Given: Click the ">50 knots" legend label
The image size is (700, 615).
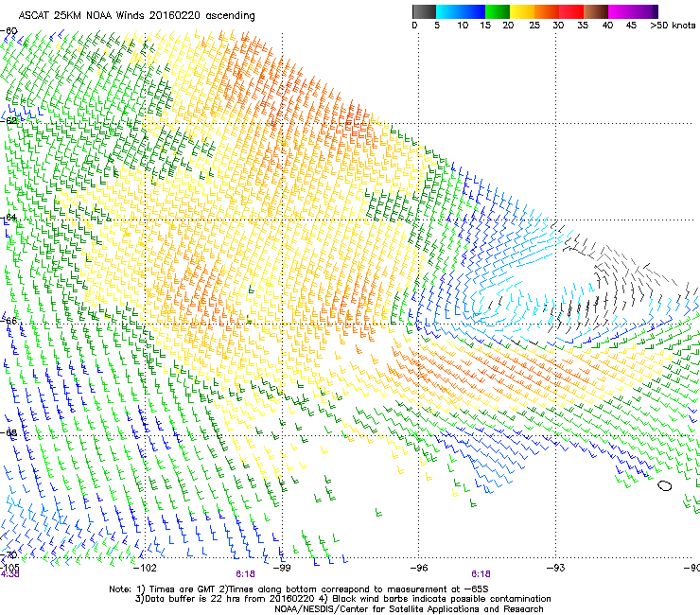Looking at the screenshot, I should coord(673,25).
